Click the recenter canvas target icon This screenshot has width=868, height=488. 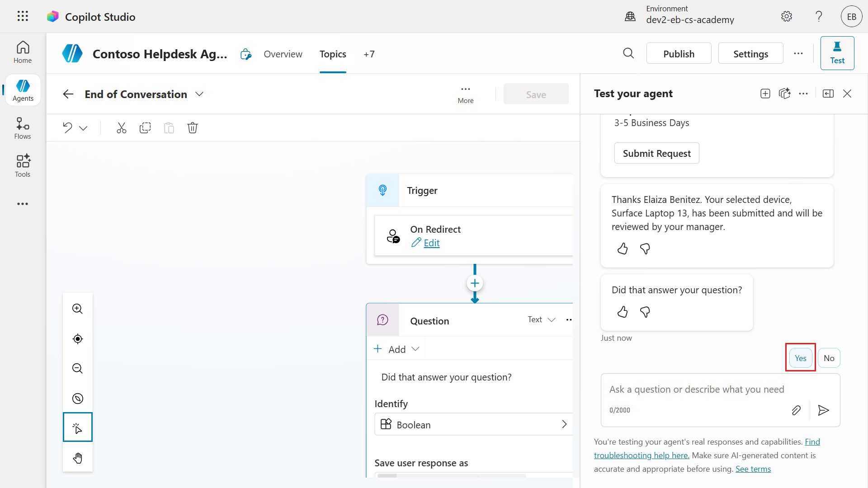click(78, 339)
